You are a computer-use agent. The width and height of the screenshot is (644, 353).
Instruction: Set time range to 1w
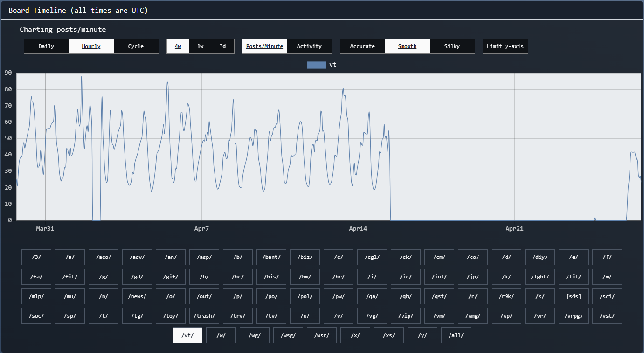pyautogui.click(x=200, y=46)
